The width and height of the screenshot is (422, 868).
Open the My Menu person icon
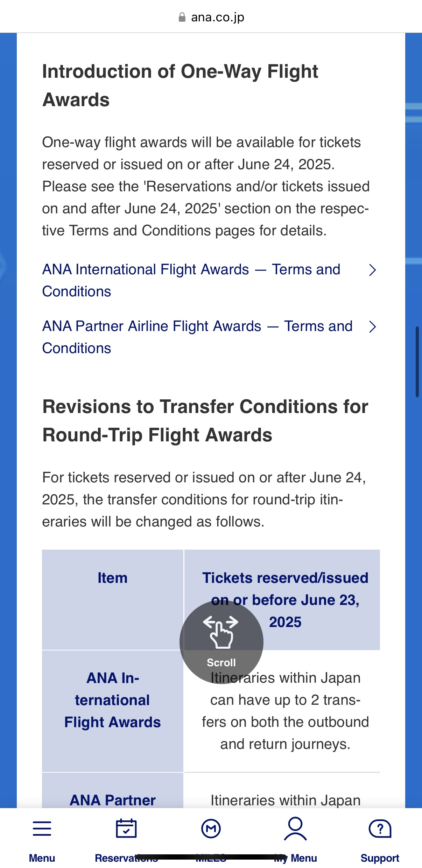coord(295,828)
